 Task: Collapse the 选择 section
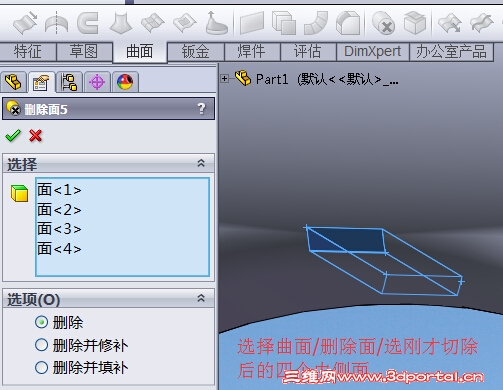pyautogui.click(x=201, y=163)
